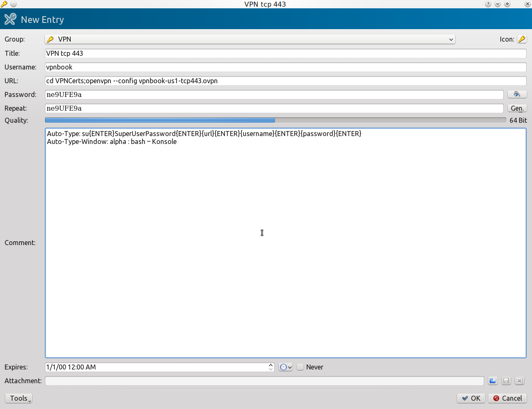The width and height of the screenshot is (532, 409).
Task: Open the Tools menu button
Action: 19,398
